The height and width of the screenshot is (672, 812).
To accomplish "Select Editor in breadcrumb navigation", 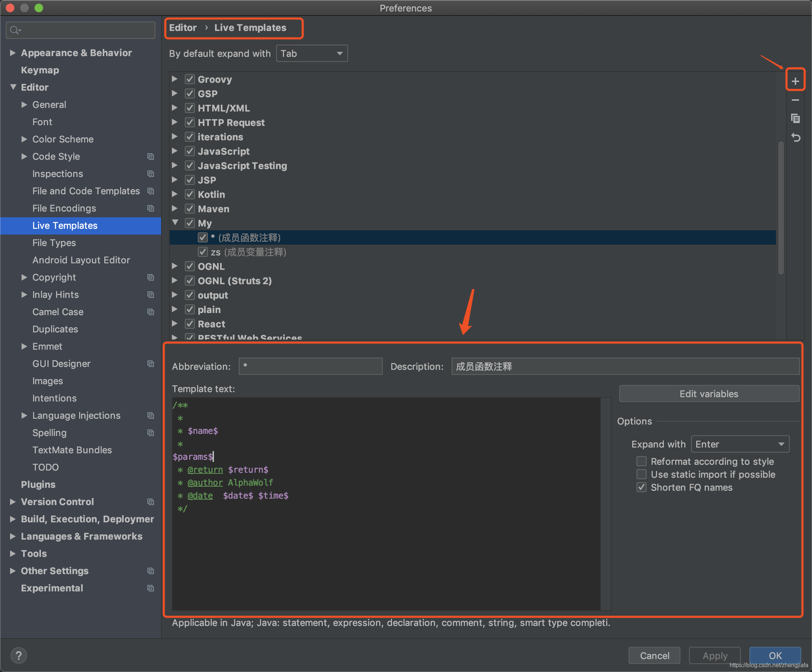I will click(182, 28).
